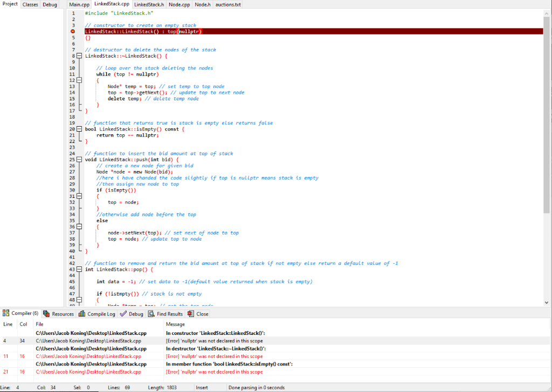Viewport: 552px width, 392px height.
Task: Collapse the pop function fold at line 43
Action: (79, 269)
